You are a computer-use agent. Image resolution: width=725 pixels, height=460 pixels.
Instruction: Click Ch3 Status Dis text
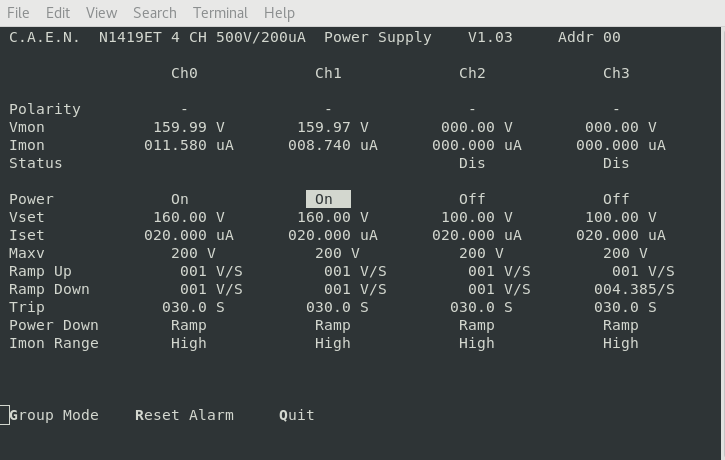point(616,163)
